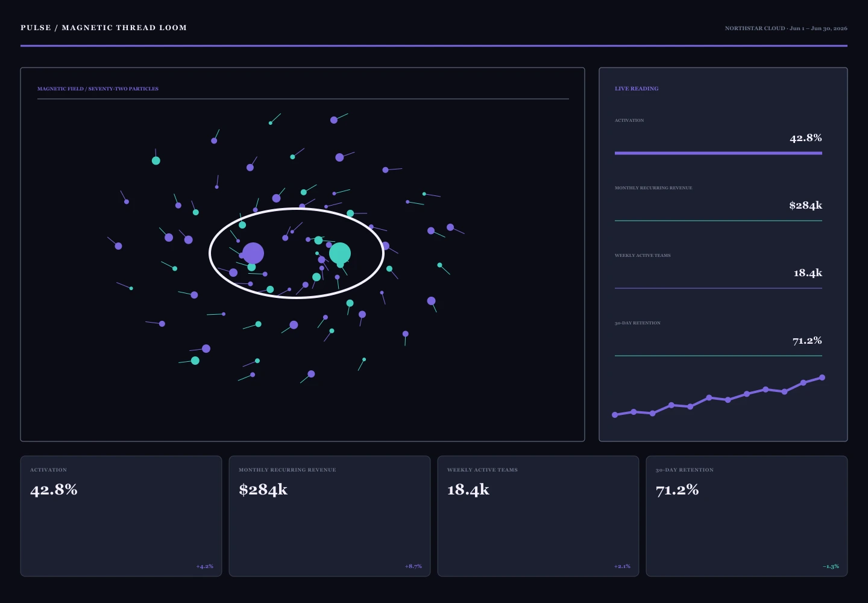Select the $284k value in Live Reading panel
The width and height of the screenshot is (868, 603).
[x=806, y=206]
